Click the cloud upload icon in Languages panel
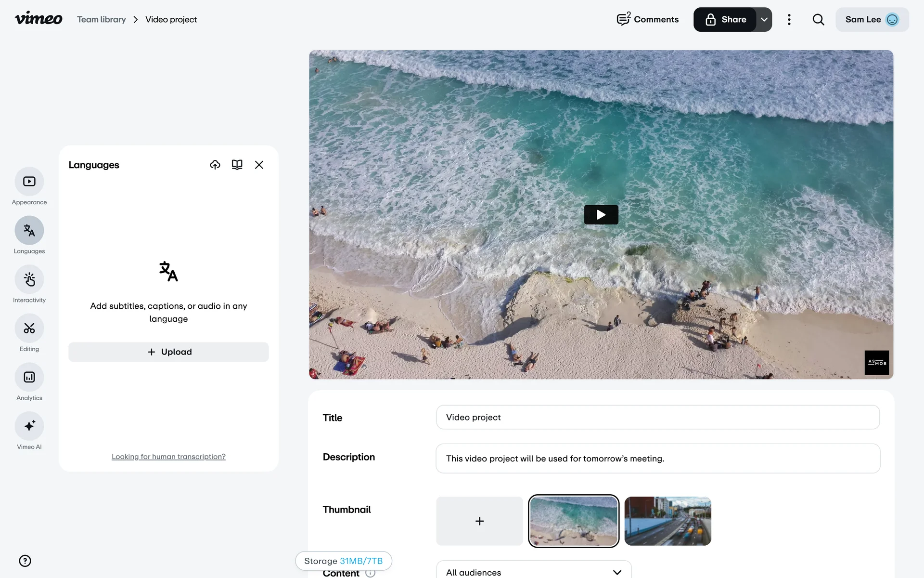 coord(215,165)
